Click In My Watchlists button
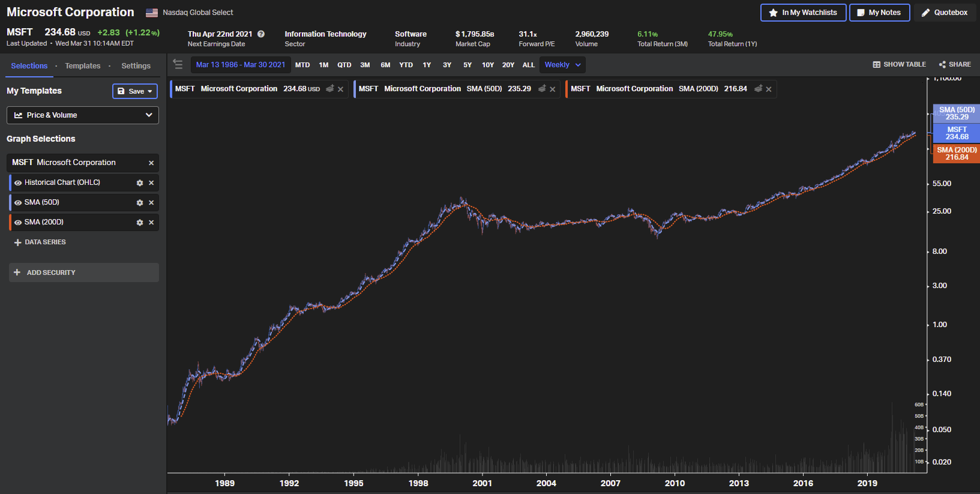 pyautogui.click(x=803, y=13)
